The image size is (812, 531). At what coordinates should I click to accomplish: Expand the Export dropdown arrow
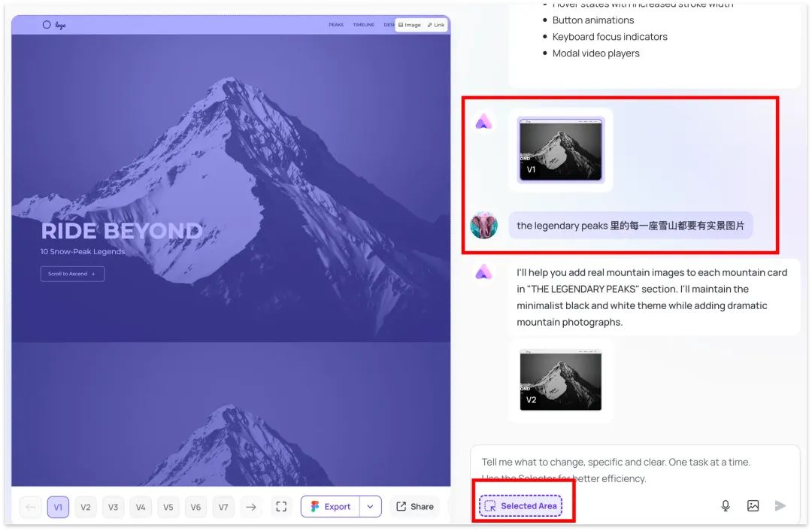coord(370,507)
